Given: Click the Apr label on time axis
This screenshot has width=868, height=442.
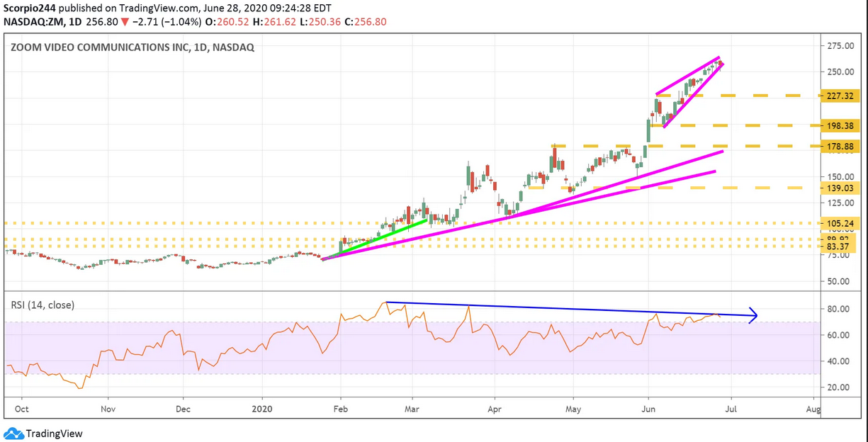Looking at the screenshot, I should tap(495, 409).
